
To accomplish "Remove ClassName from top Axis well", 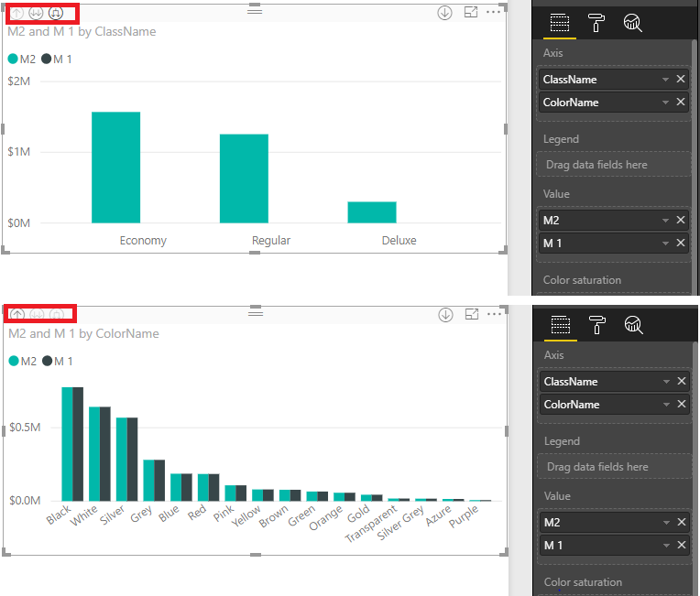I will (x=681, y=79).
